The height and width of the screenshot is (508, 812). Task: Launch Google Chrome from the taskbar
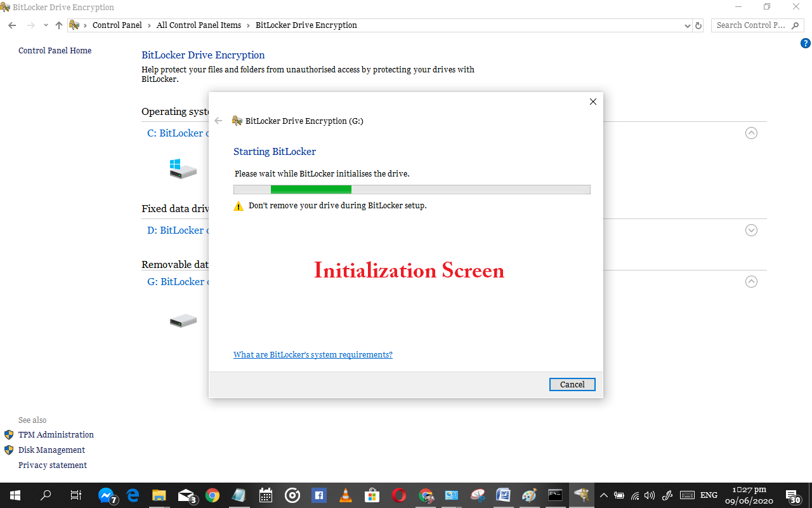click(213, 495)
